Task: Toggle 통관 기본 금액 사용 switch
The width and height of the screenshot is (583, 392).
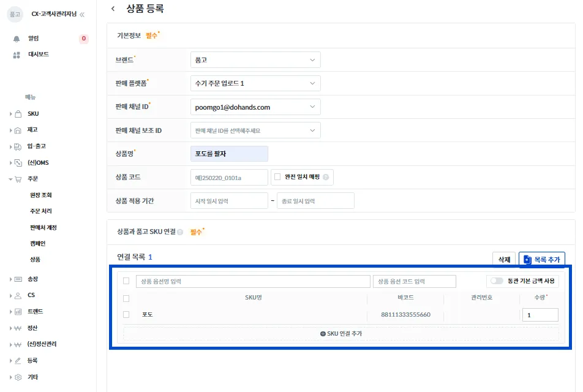Action: [497, 281]
